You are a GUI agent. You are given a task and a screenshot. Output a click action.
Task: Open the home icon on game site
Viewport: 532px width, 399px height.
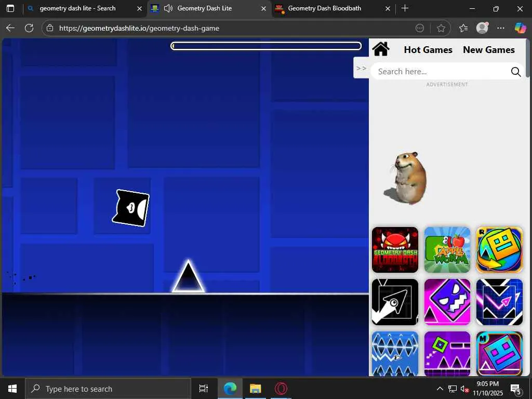click(381, 49)
